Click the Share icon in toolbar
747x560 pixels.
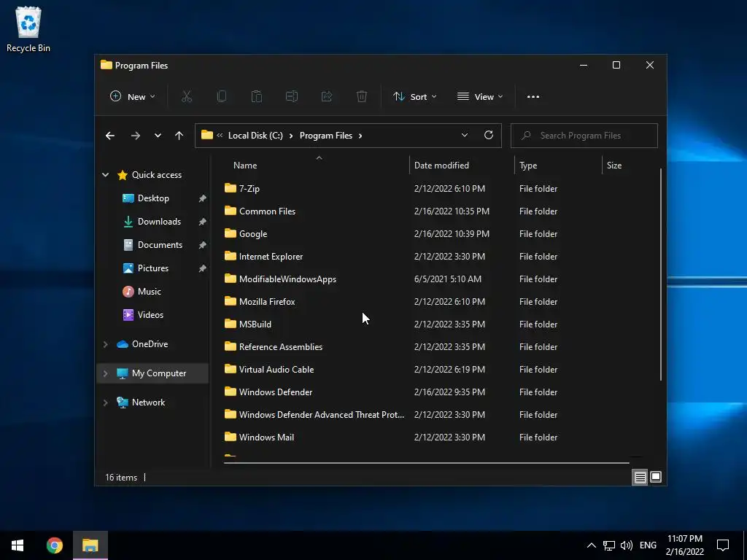pos(326,97)
